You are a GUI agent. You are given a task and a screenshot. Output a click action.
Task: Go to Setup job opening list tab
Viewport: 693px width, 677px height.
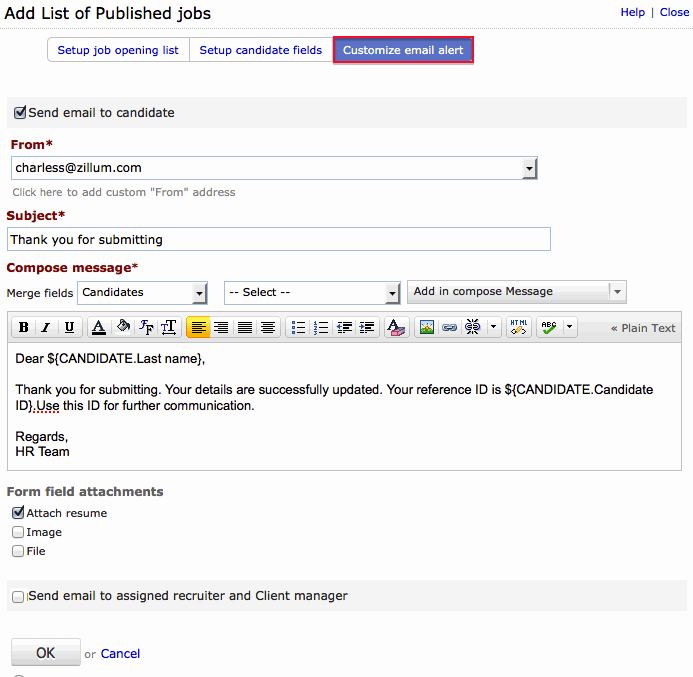point(118,50)
